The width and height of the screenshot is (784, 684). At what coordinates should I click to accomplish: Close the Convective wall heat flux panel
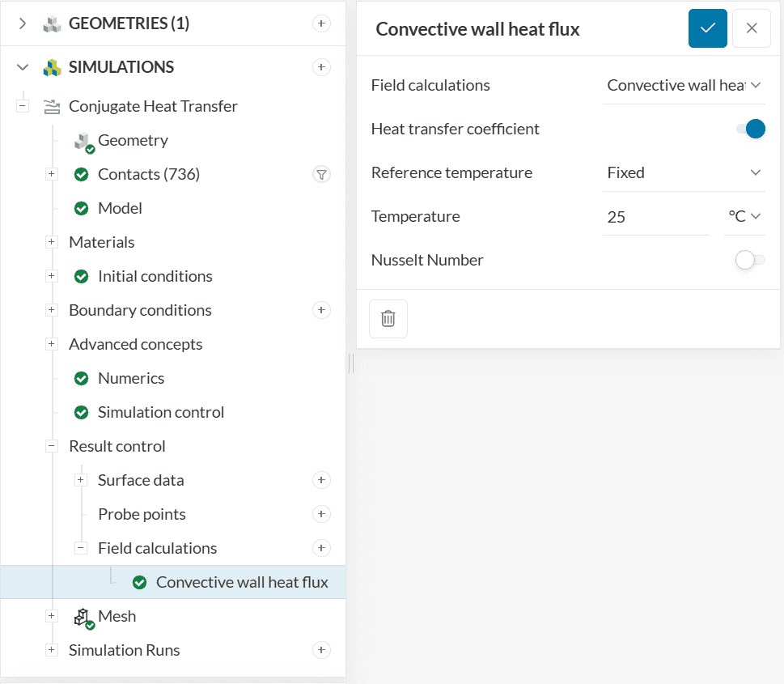click(752, 28)
